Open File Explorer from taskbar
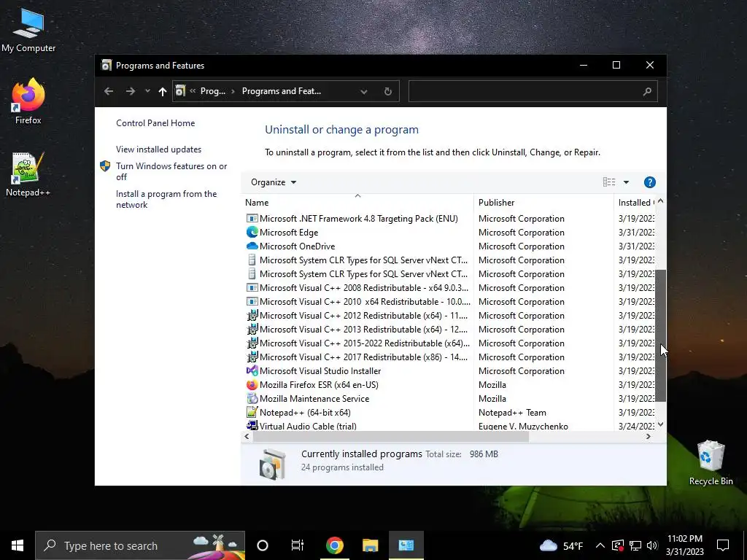 coord(370,545)
